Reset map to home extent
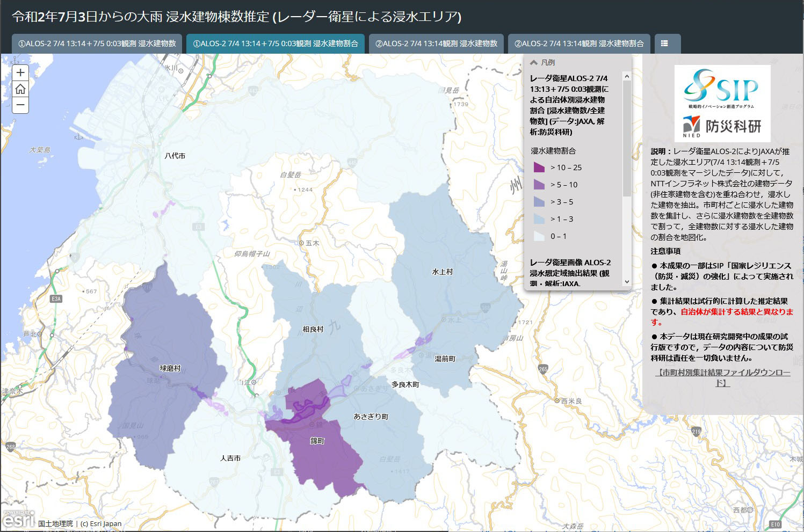 20,89
